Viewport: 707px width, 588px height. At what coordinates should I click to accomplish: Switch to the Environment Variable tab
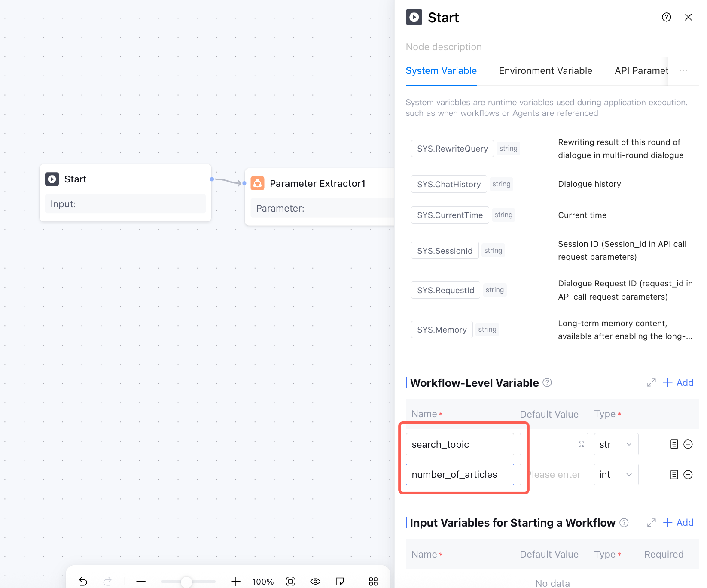pyautogui.click(x=545, y=71)
